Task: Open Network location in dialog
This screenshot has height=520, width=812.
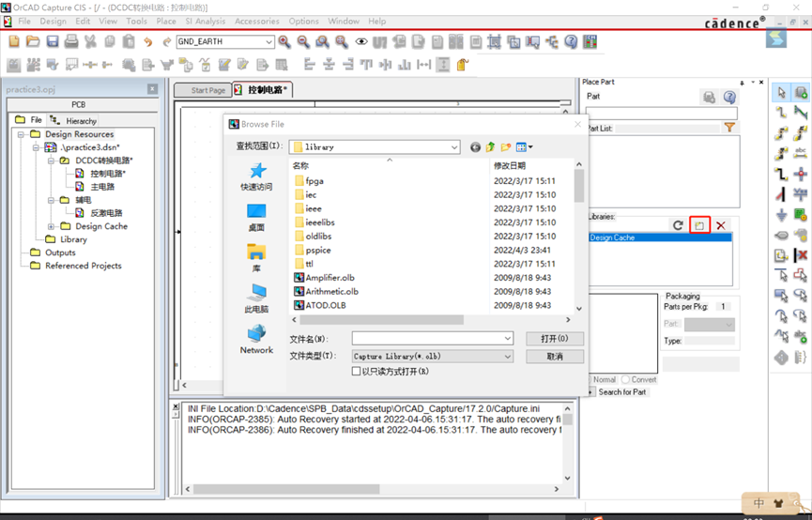Action: [256, 339]
